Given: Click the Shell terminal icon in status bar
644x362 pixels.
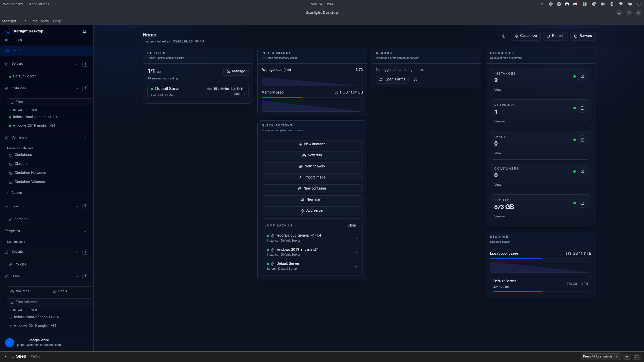Looking at the screenshot, I should (x=12, y=357).
